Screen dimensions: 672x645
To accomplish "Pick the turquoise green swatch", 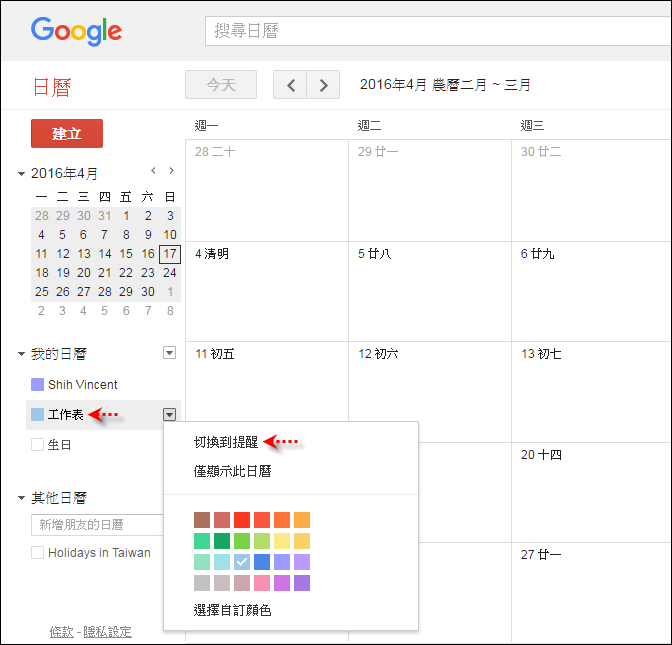I will (202, 541).
